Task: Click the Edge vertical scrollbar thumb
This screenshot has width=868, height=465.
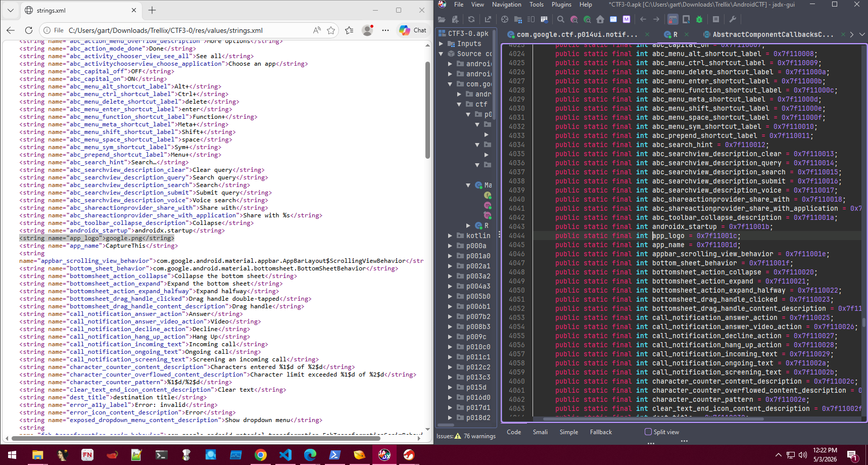Action: [428, 110]
